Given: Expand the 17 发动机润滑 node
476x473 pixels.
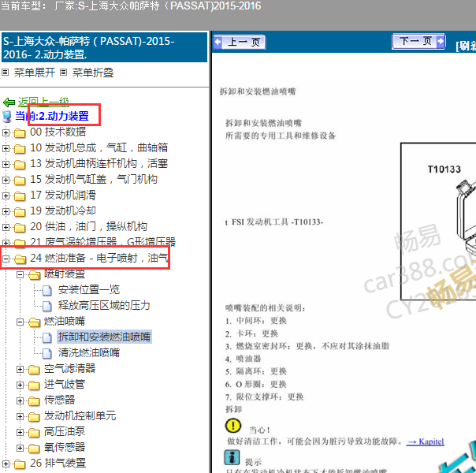Looking at the screenshot, I should (6, 196).
